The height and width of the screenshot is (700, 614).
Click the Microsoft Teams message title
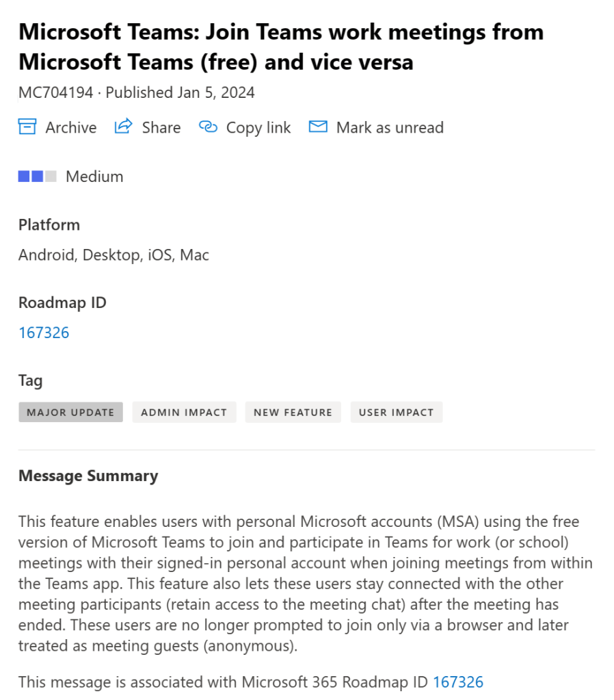281,47
